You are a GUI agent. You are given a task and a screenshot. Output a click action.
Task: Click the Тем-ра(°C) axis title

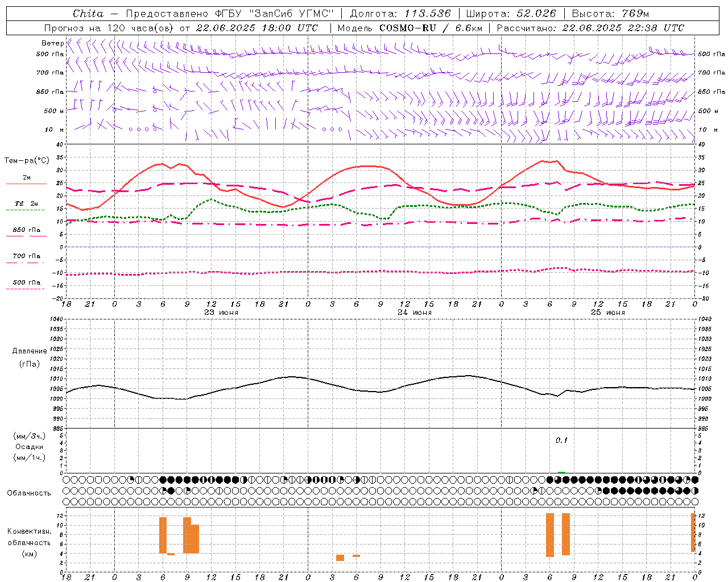pyautogui.click(x=27, y=161)
